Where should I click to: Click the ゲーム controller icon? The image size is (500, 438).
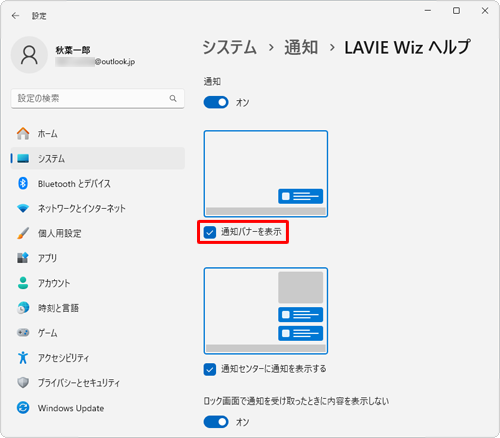pyautogui.click(x=23, y=333)
